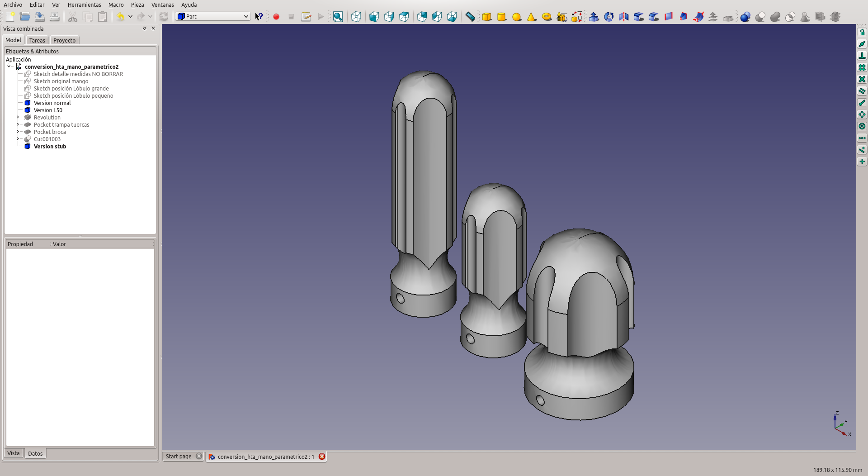Open the shape builder tool
868x476 pixels.
point(576,17)
